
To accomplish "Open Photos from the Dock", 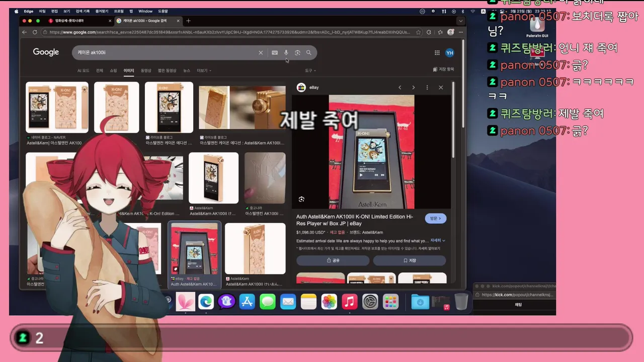I will [329, 302].
